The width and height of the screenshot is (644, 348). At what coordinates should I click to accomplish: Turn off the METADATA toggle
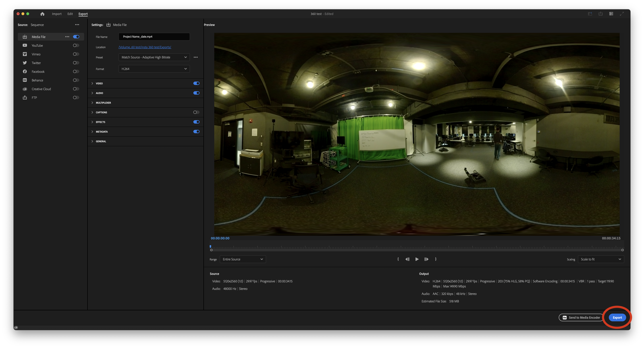[x=197, y=132]
